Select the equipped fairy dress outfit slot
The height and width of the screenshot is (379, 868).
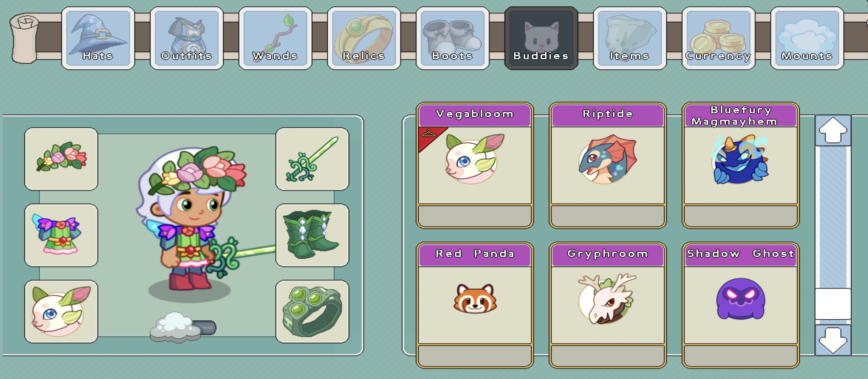61,235
